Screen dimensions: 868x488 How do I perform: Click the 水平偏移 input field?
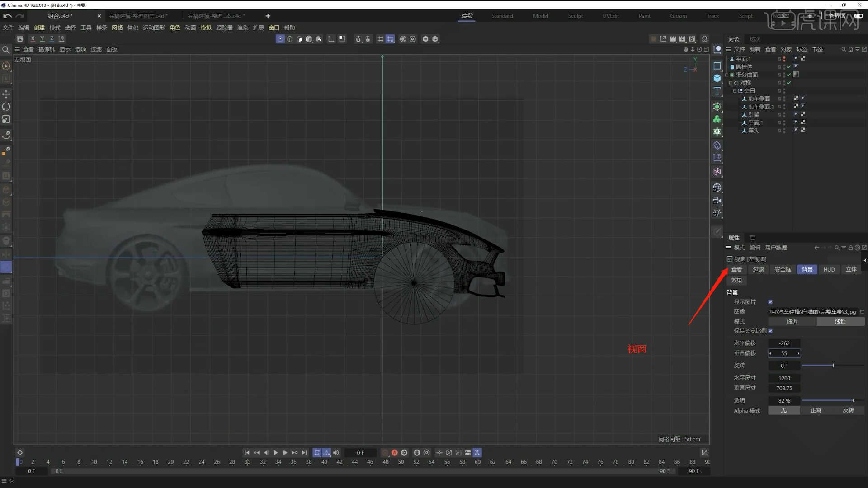784,343
